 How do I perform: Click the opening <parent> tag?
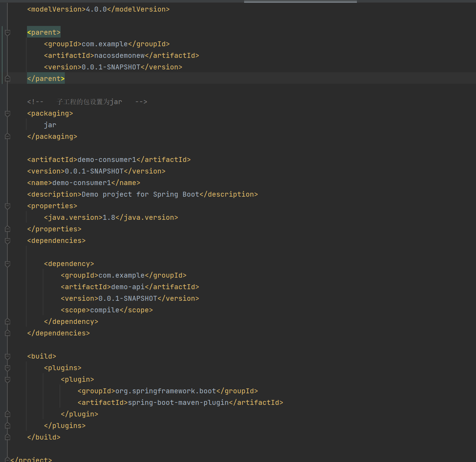click(x=44, y=33)
